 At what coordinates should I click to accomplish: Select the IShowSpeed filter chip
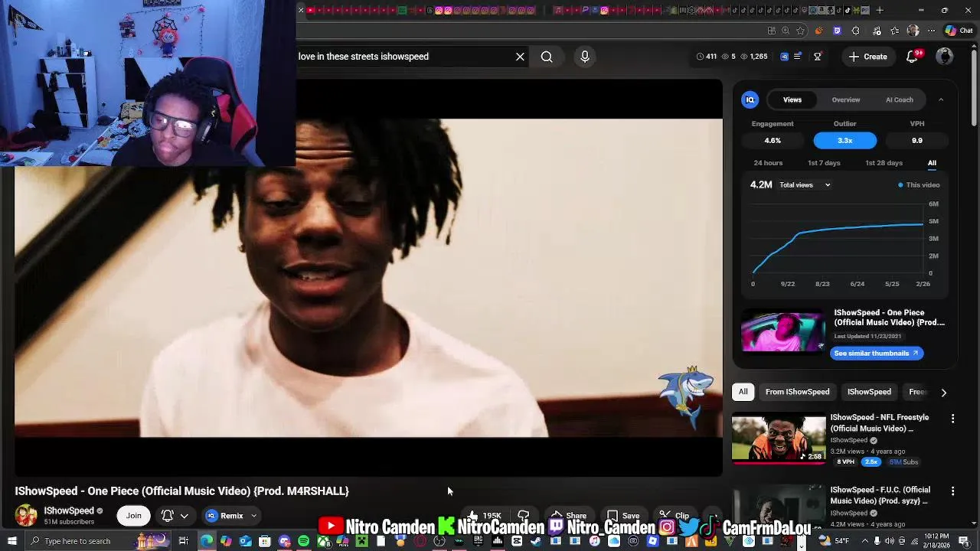[869, 392]
